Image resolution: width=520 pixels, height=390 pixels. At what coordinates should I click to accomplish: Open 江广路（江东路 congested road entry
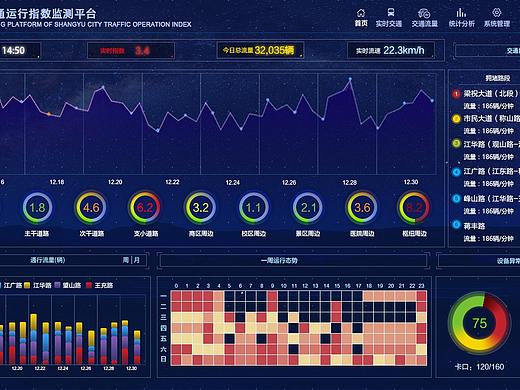[491, 172]
